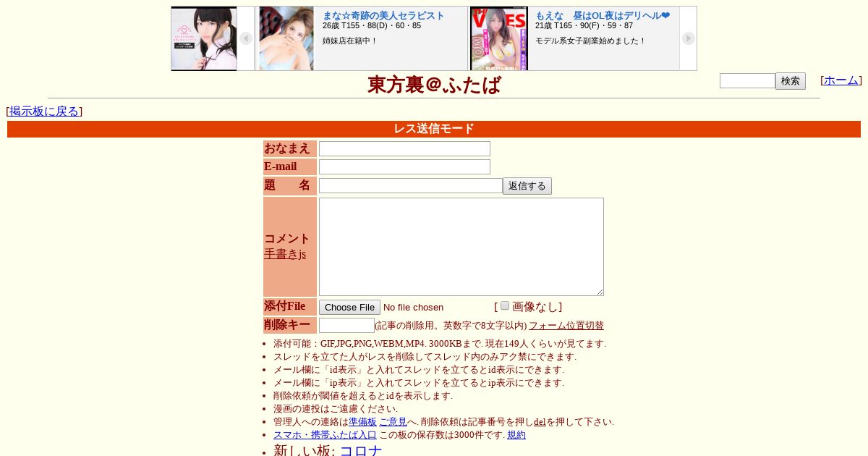The height and width of the screenshot is (456, 868).
Task: Focus the search text box
Action: pyautogui.click(x=747, y=81)
